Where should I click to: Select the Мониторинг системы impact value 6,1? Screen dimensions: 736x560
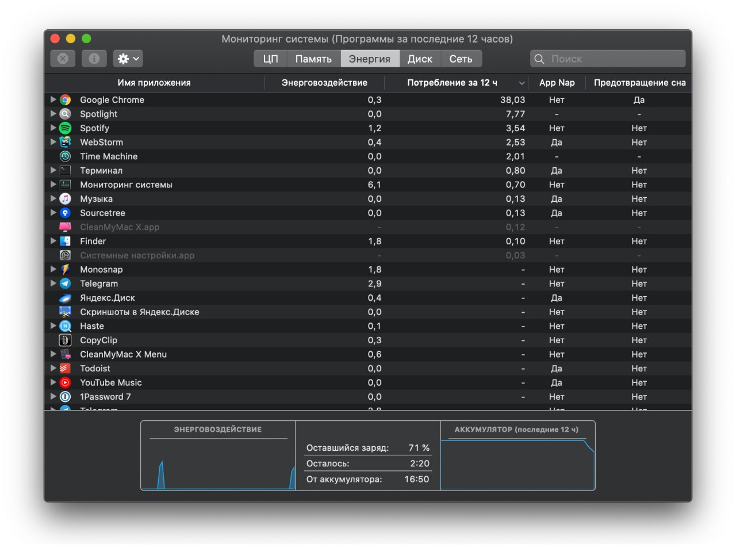pyautogui.click(x=374, y=185)
